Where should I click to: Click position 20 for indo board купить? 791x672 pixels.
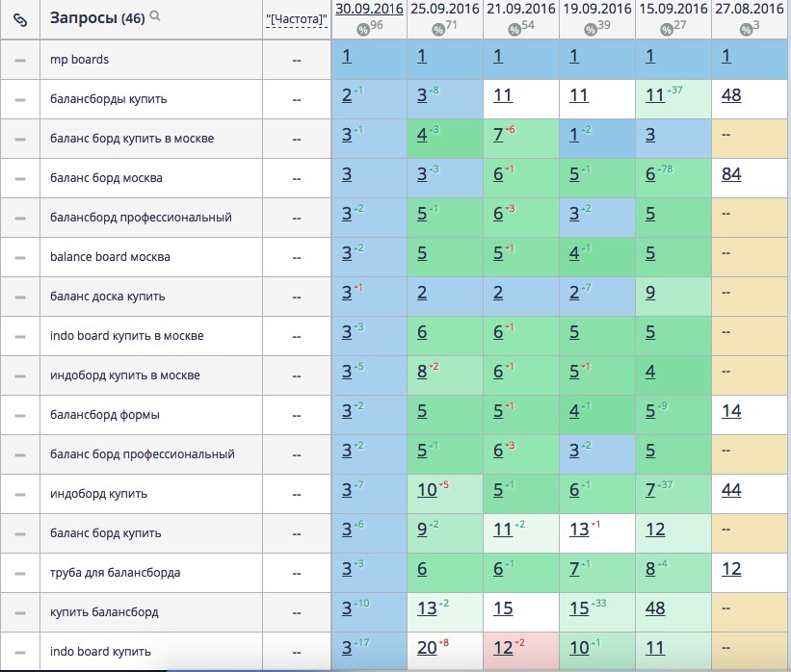[x=427, y=648]
